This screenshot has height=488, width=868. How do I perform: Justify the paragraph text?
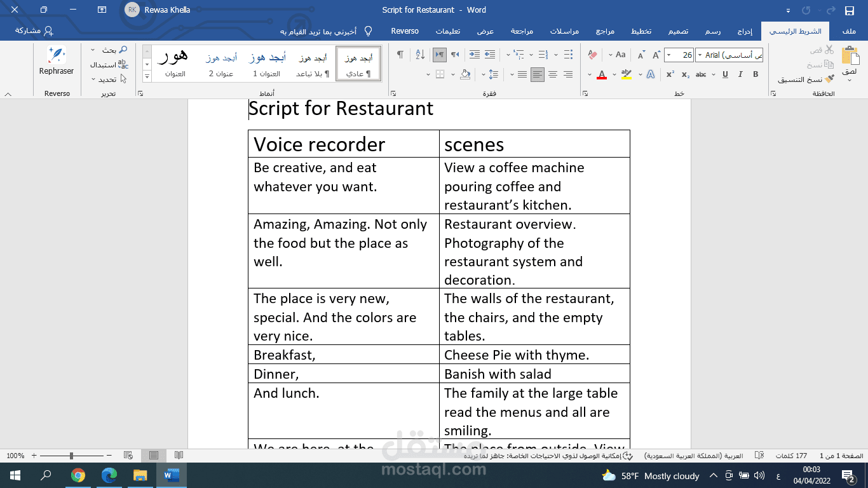522,74
